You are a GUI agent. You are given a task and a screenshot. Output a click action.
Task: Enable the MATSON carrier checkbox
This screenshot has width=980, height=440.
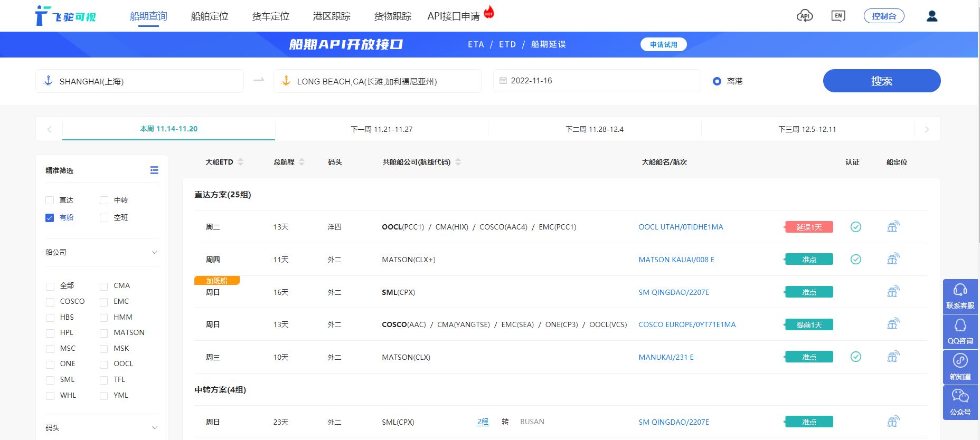click(104, 333)
